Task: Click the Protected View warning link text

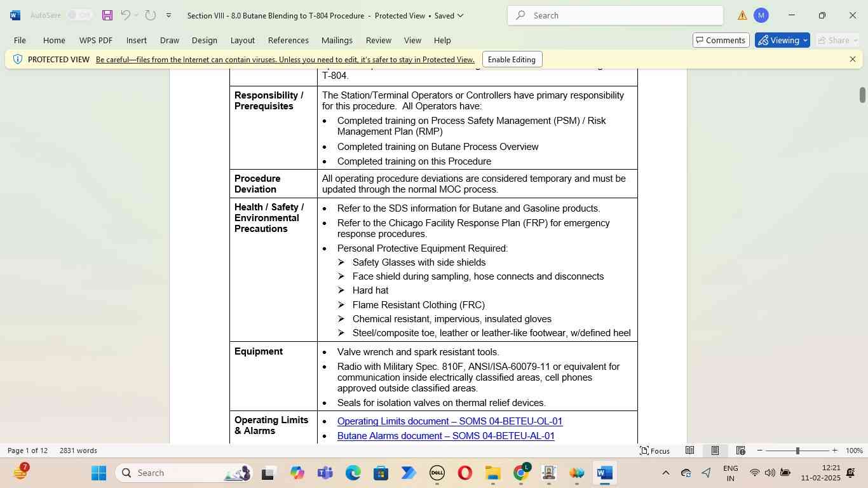Action: pos(285,60)
